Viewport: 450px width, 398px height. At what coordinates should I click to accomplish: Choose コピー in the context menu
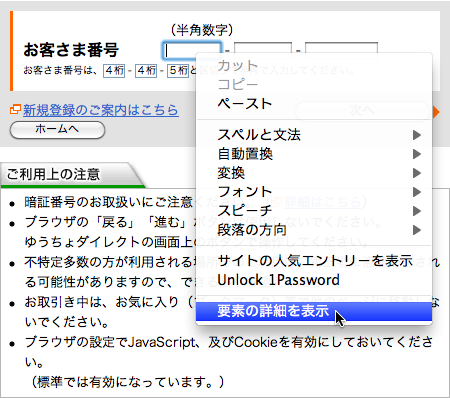[313, 85]
